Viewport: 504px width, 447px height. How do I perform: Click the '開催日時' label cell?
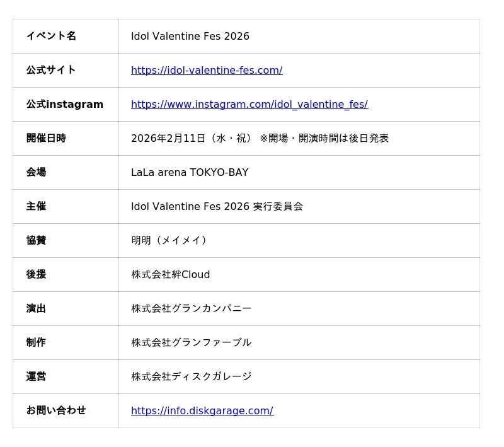coord(46,139)
